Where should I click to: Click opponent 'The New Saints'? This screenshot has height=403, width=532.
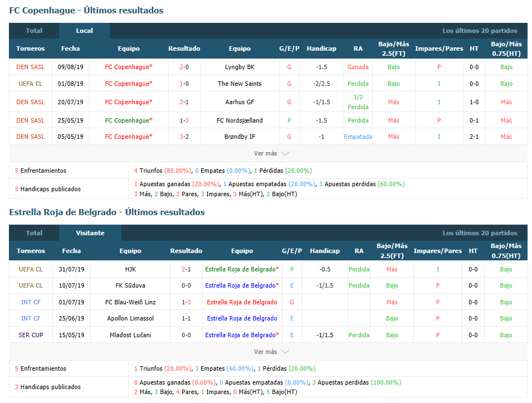[x=240, y=84]
